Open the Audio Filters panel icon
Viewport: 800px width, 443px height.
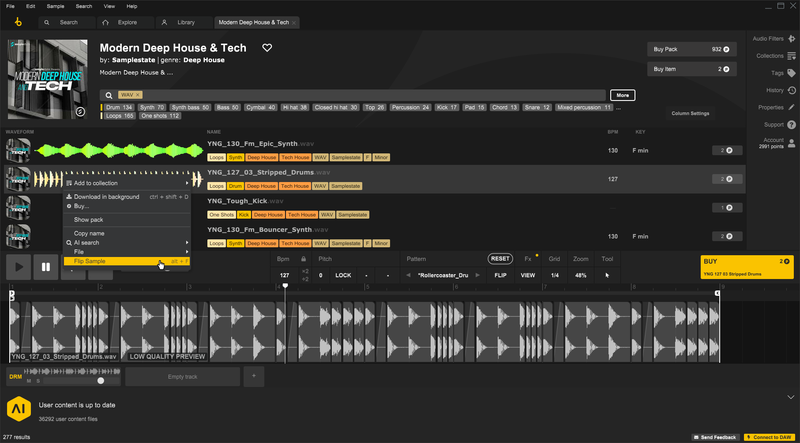point(791,39)
